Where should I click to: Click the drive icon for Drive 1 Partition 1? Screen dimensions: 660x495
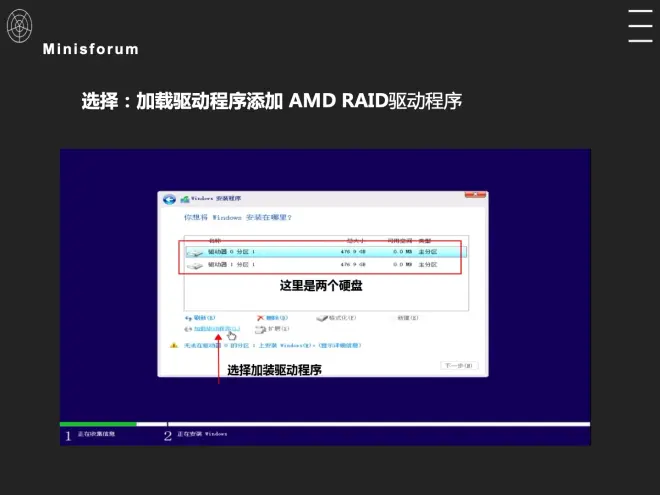pos(195,266)
